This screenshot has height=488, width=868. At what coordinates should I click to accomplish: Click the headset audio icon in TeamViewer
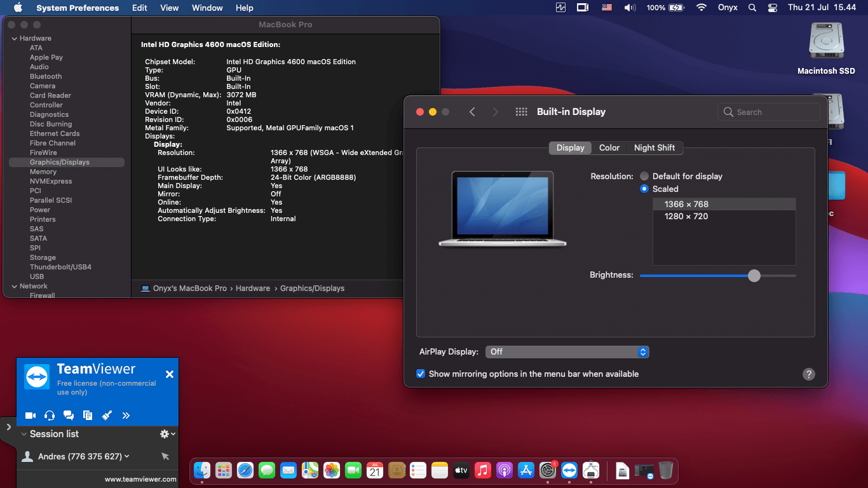click(x=50, y=416)
